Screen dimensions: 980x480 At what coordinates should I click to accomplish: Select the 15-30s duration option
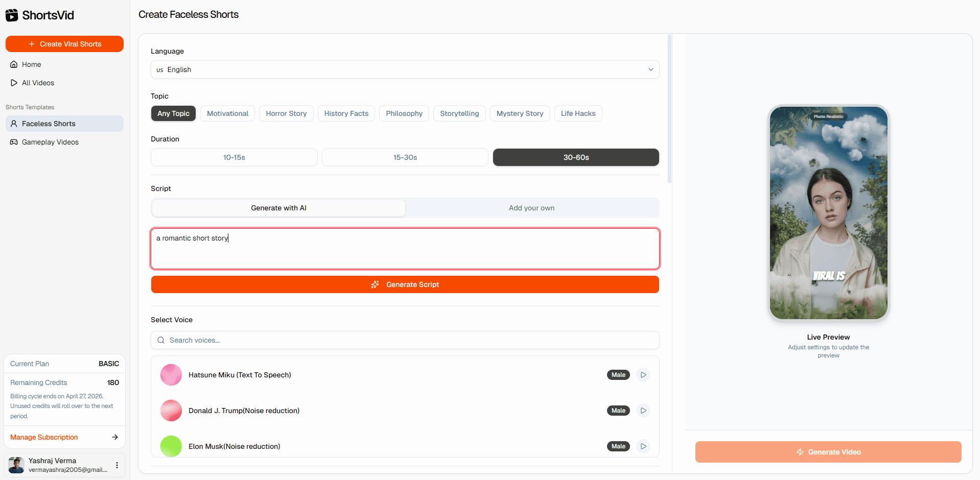pyautogui.click(x=405, y=157)
